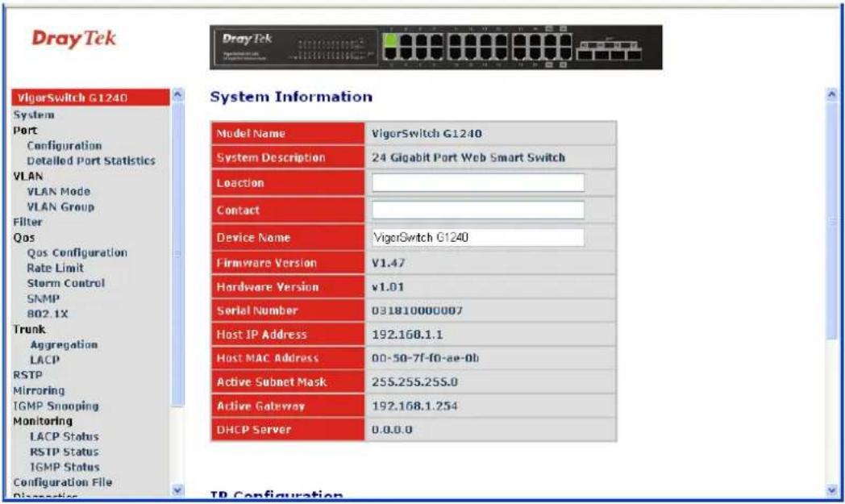Open SNMP settings

(43, 298)
